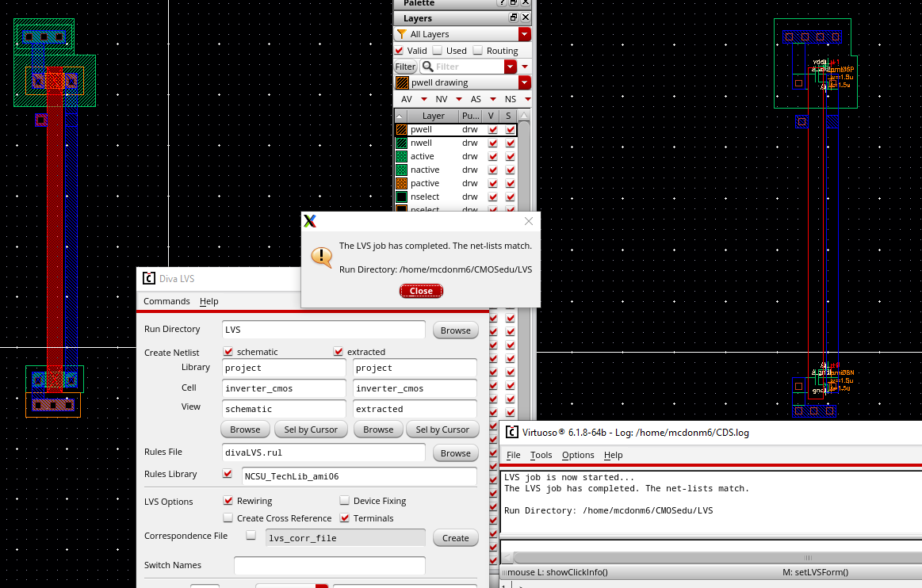Toggle visibility of active layer
Image resolution: width=922 pixels, height=588 pixels.
(x=493, y=156)
